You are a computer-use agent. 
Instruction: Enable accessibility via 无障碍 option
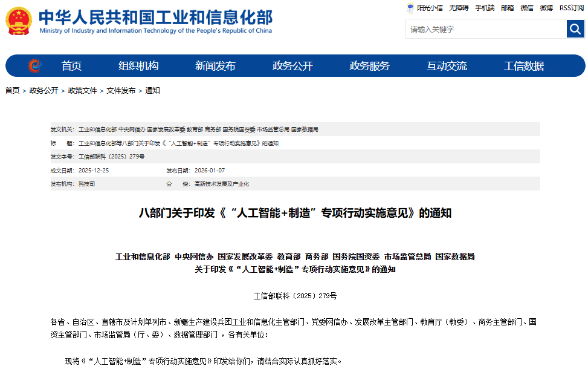point(457,8)
